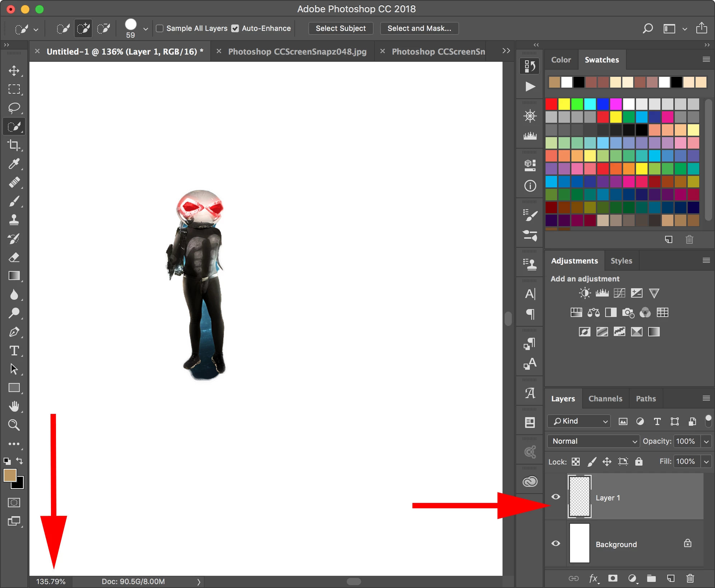
Task: Open the layer Kind filter dropdown
Action: click(x=579, y=421)
